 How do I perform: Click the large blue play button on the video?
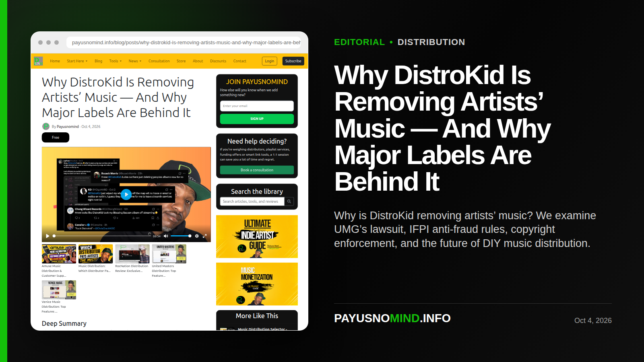pos(126,194)
